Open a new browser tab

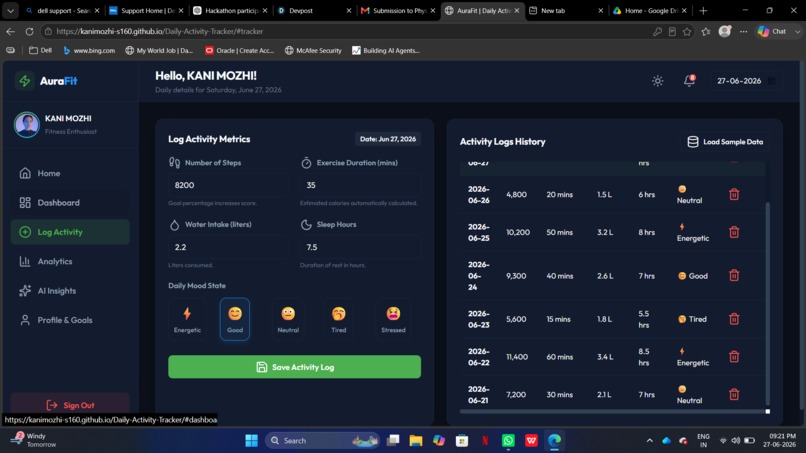tap(703, 10)
